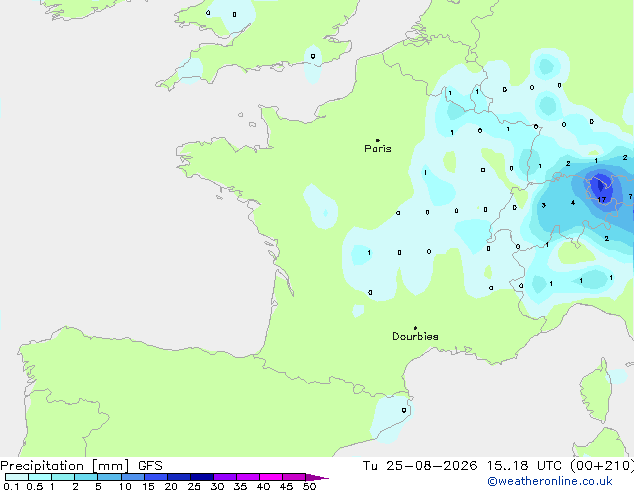Viewport: 634px width, 490px height.
Task: Click the Precipitation [mm] GFS title
Action: (81, 466)
